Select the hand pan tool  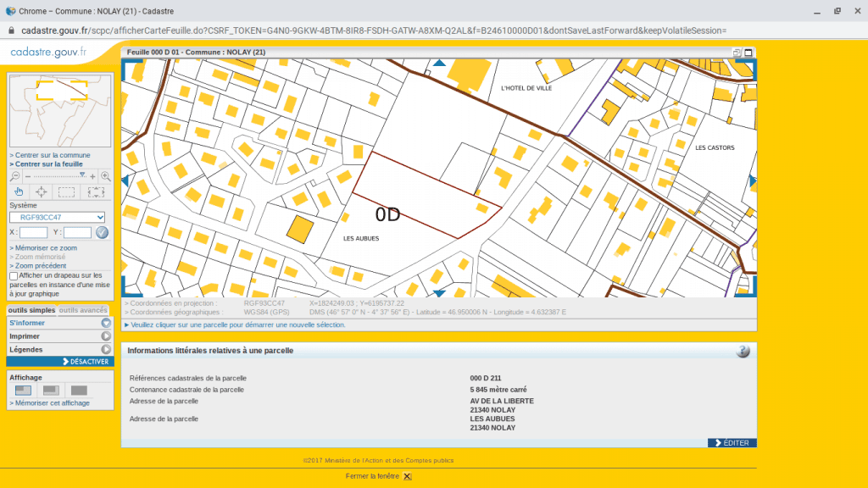pos(19,192)
